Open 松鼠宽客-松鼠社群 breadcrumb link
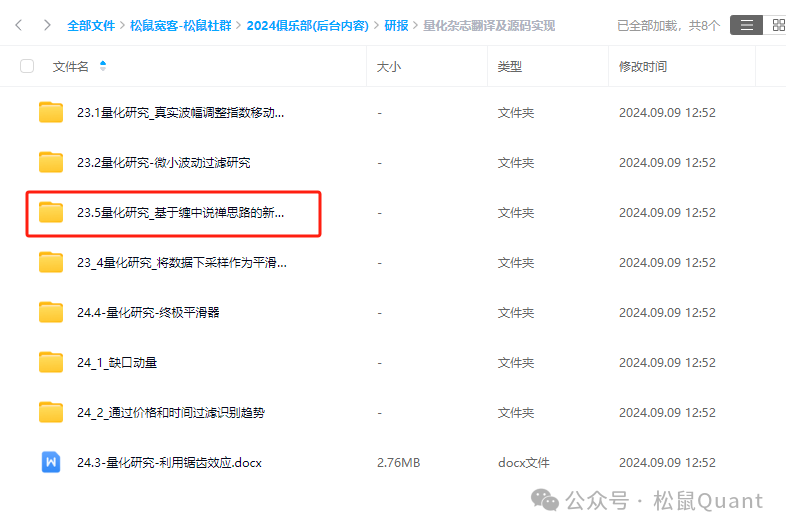The image size is (786, 531). [180, 26]
